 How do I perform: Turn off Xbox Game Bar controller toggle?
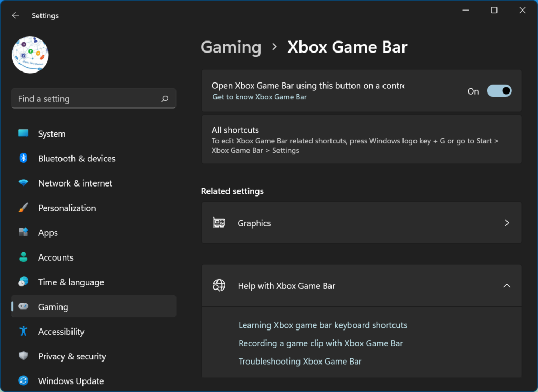click(499, 91)
